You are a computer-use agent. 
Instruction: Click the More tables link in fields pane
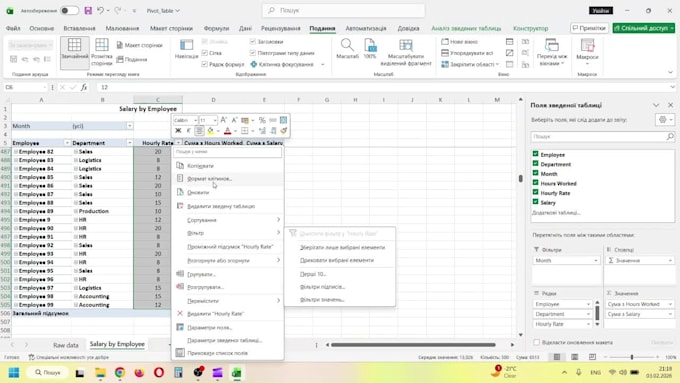click(556, 213)
